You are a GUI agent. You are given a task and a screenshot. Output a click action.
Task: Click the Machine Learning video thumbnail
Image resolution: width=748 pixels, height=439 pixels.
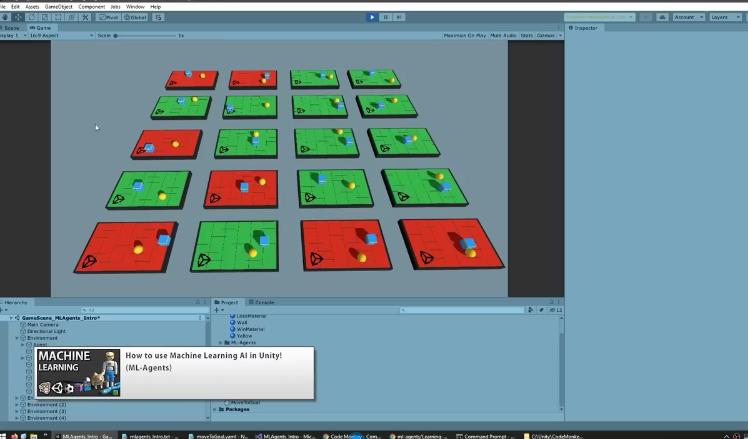[78, 372]
